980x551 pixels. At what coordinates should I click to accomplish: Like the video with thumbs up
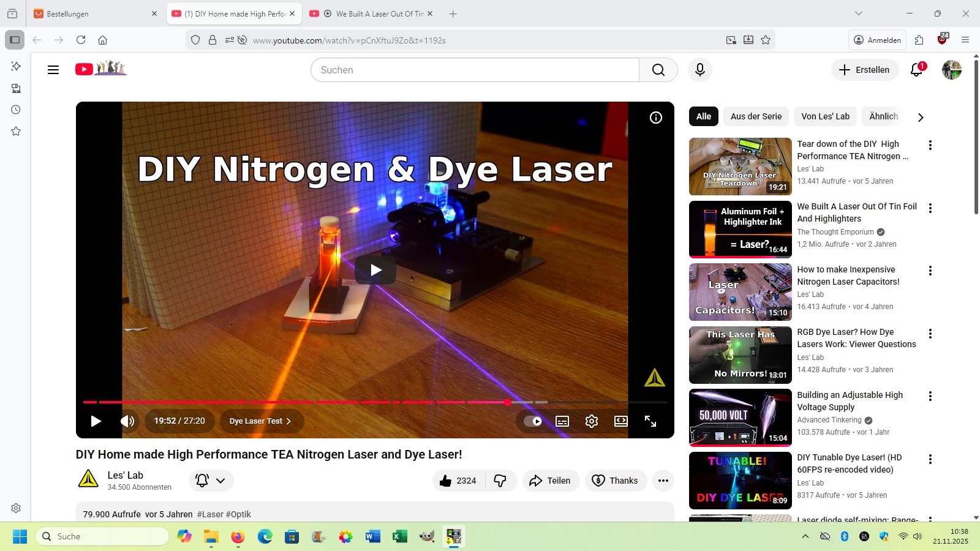[459, 481]
